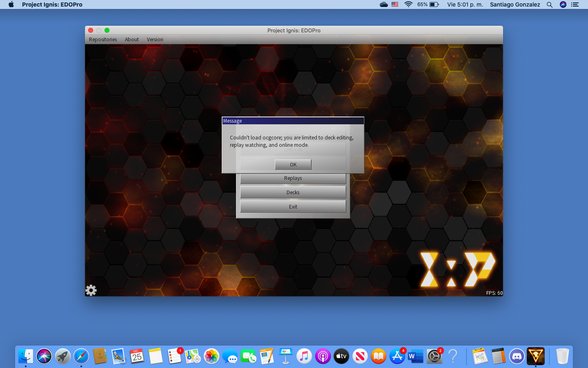This screenshot has height=368, width=588.
Task: Click the battery indicator in the menu bar
Action: coord(432,4)
